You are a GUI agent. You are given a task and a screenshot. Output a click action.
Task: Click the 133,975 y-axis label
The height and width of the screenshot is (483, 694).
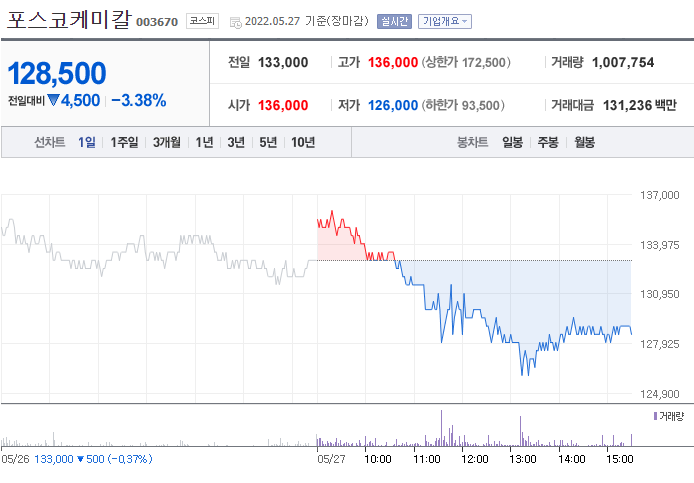point(659,245)
